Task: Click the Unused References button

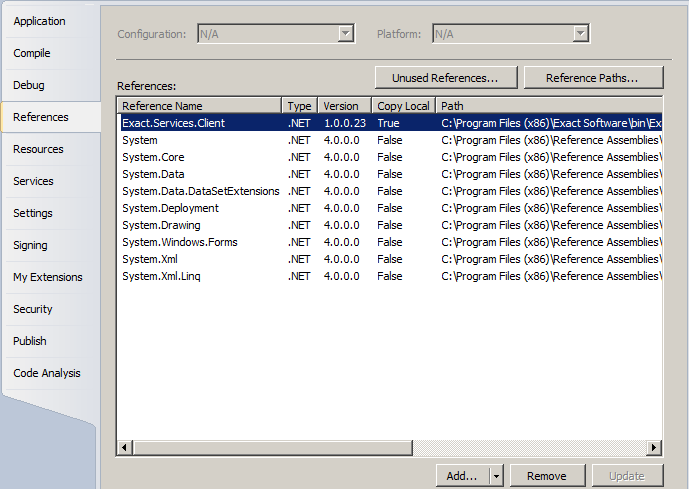Action: [x=445, y=77]
